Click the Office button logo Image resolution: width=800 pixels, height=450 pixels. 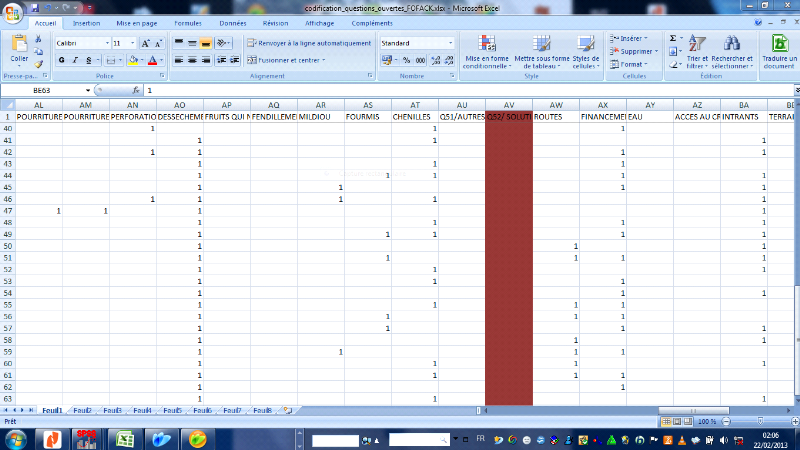pyautogui.click(x=12, y=12)
